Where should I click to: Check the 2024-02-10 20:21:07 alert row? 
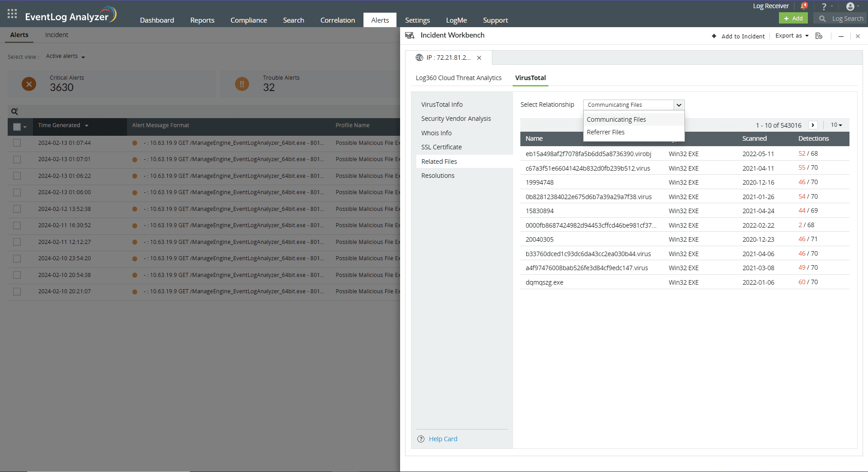click(17, 291)
